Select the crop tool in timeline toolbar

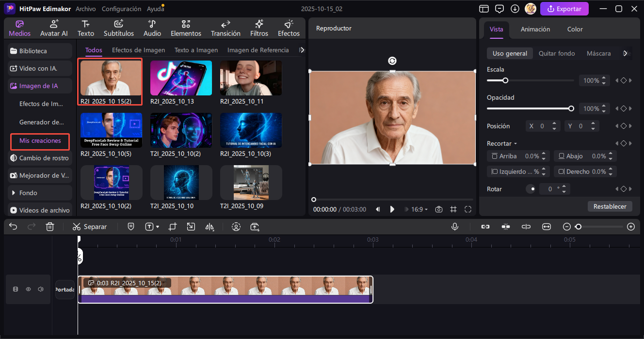tap(173, 227)
